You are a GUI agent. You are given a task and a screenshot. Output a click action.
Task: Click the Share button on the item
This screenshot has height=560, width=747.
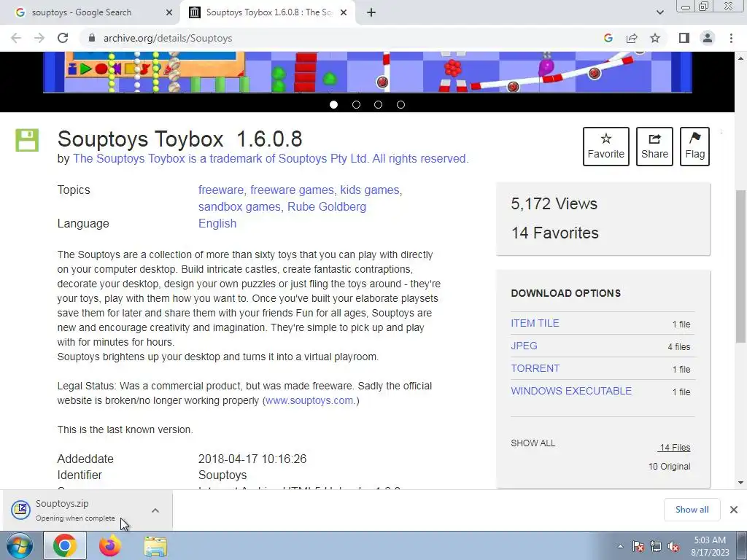click(654, 146)
